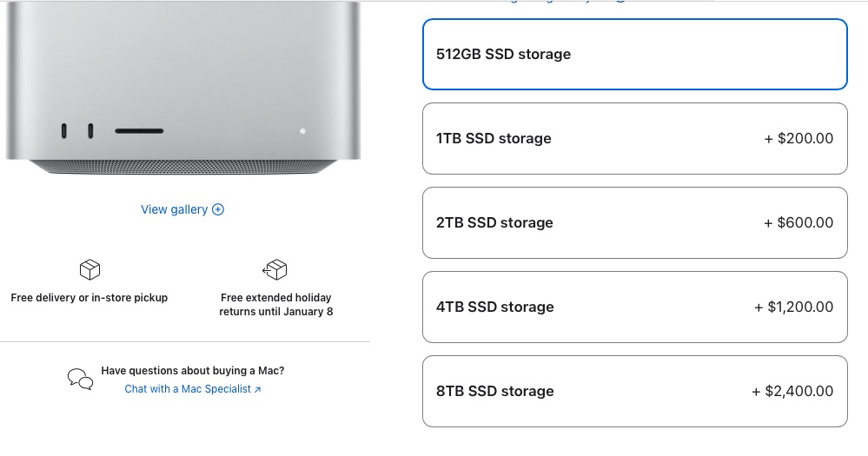The height and width of the screenshot is (456, 868).
Task: Select the 512GB SSD storage option
Action: (635, 54)
